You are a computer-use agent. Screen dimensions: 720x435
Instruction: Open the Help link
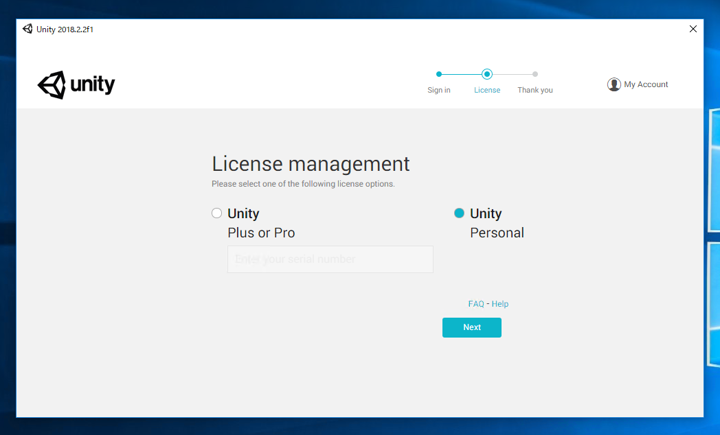pyautogui.click(x=500, y=304)
